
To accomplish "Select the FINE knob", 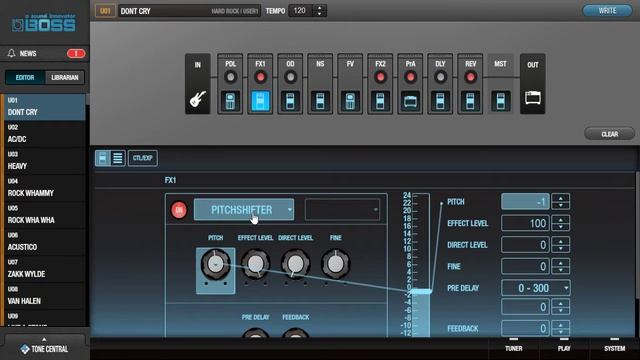I will pyautogui.click(x=336, y=264).
